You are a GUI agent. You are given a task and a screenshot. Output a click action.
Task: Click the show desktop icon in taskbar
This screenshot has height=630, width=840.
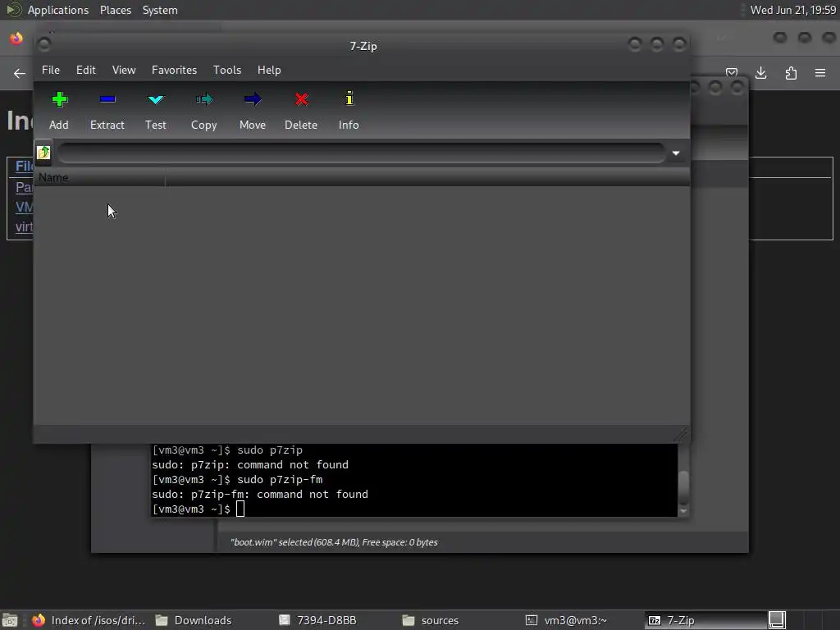10,620
